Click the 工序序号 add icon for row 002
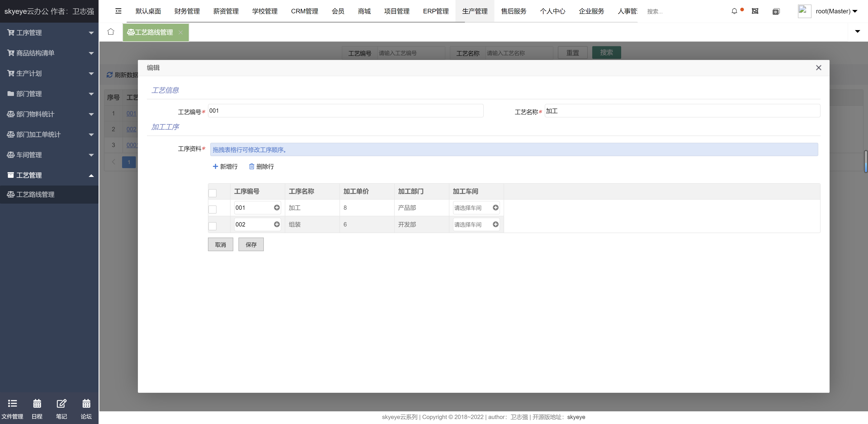The image size is (868, 424). (277, 224)
